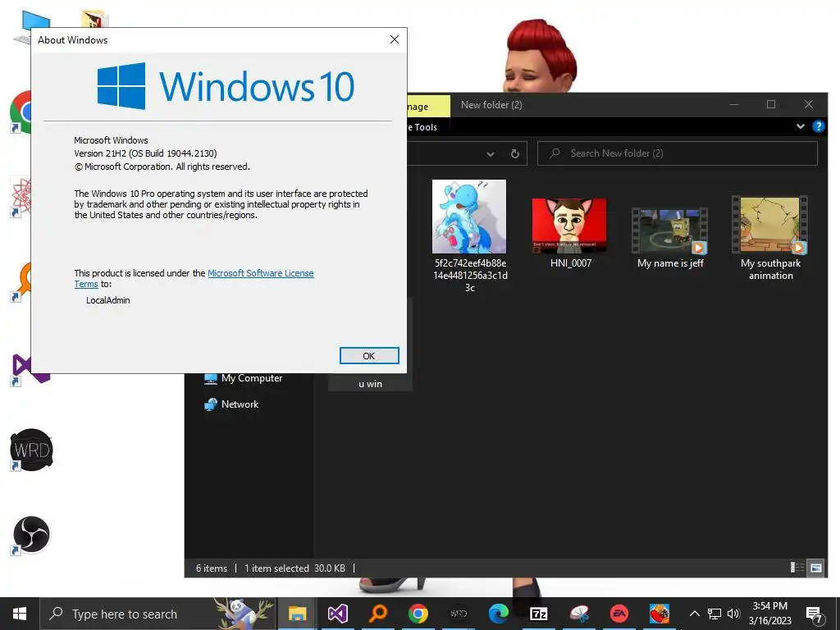Open the Microsoft Software License Terms link
The width and height of the screenshot is (840, 630).
[260, 273]
